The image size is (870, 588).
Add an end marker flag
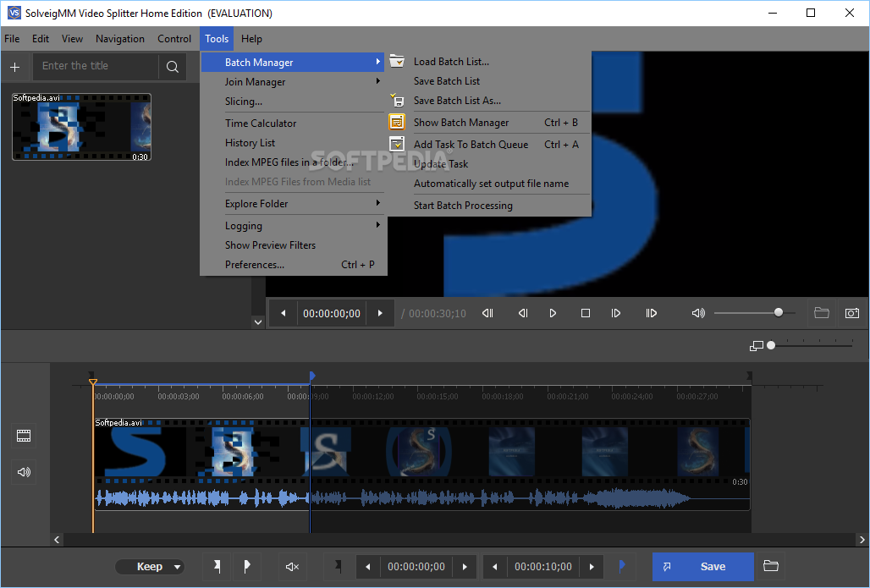click(x=247, y=566)
